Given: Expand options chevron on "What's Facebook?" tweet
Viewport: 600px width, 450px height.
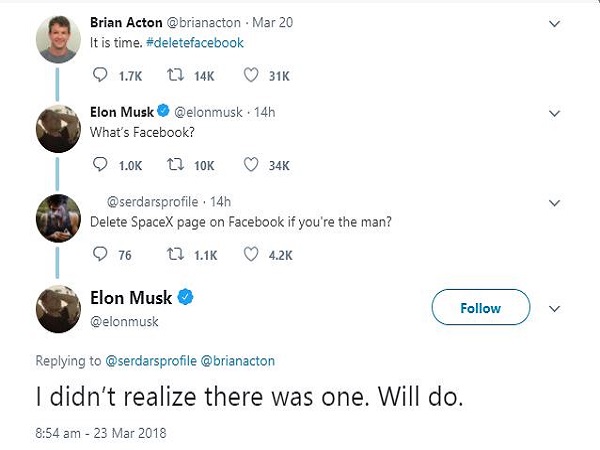Looking at the screenshot, I should [x=555, y=113].
